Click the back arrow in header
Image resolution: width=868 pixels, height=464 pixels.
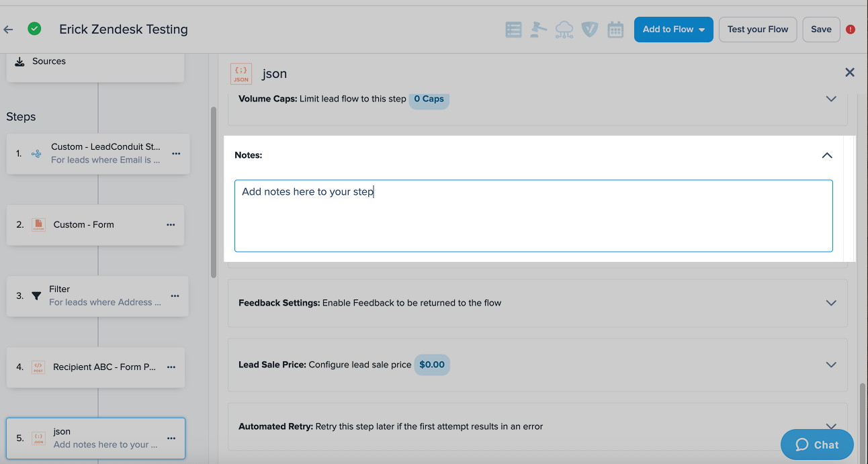click(x=9, y=30)
